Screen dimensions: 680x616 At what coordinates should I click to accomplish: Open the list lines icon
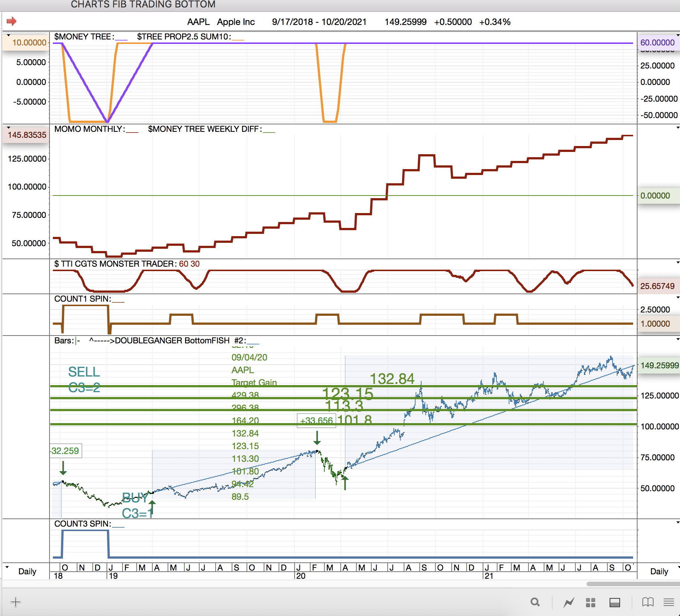point(669,602)
